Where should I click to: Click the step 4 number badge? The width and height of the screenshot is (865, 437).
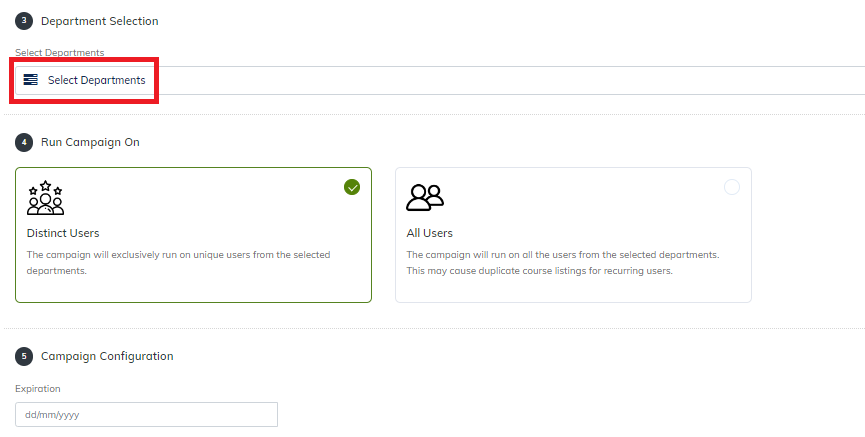coord(24,142)
